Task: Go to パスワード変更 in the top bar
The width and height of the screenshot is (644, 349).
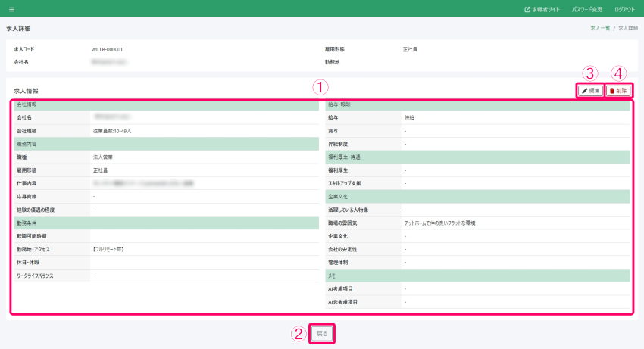Action: coord(587,9)
